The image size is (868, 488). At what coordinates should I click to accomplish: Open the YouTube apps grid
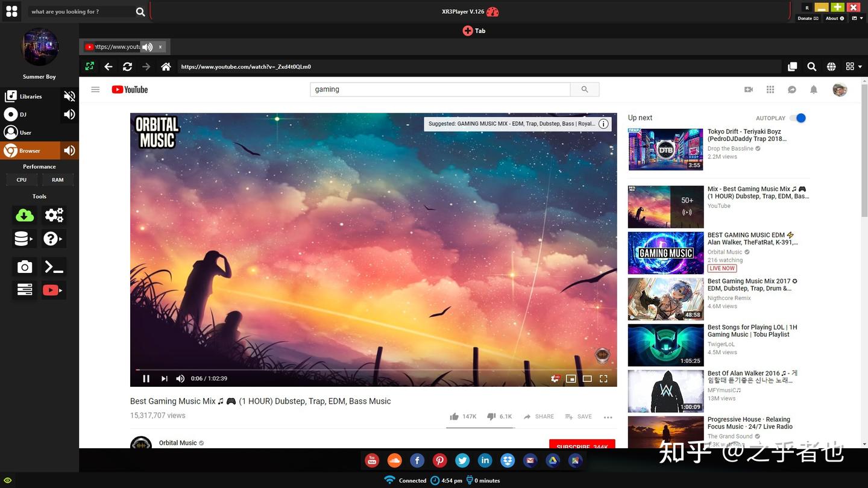click(770, 90)
